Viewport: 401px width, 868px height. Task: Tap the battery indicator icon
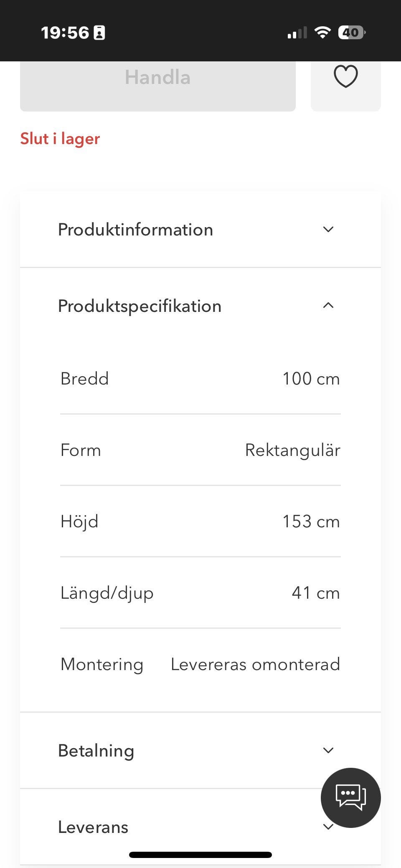tap(351, 33)
